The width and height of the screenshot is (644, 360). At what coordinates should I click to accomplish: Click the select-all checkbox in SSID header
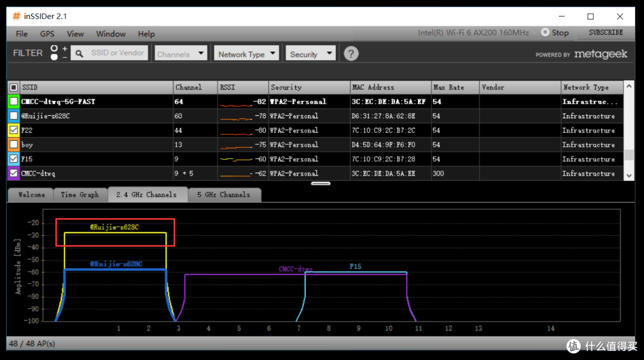14,87
